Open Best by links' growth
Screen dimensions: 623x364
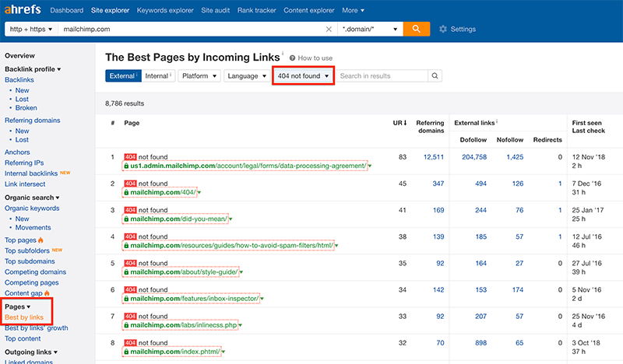(36, 328)
